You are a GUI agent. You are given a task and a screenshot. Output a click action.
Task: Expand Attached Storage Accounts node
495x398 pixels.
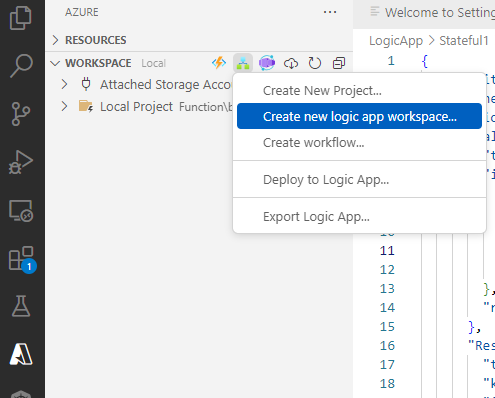(64, 84)
